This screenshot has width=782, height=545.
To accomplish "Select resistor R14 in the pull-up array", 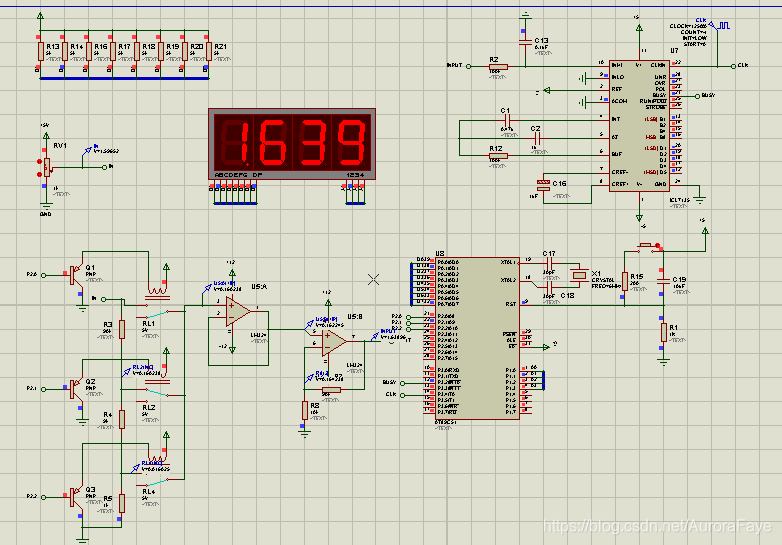I will [x=65, y=51].
